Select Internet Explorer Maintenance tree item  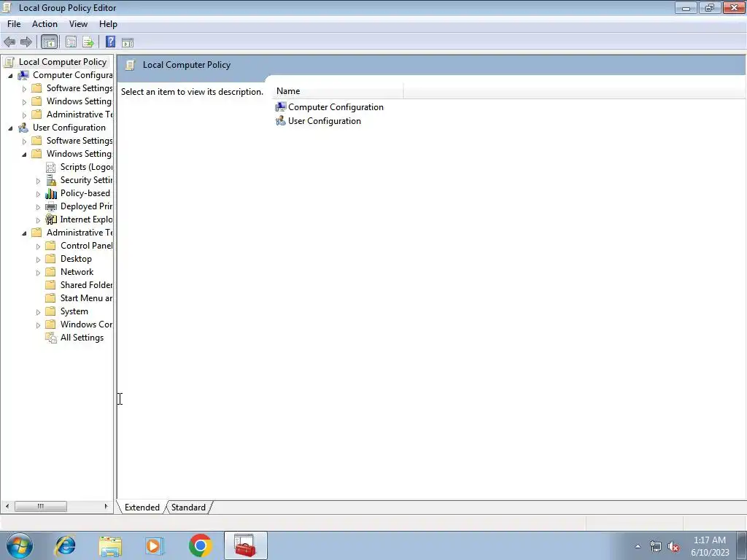86,219
